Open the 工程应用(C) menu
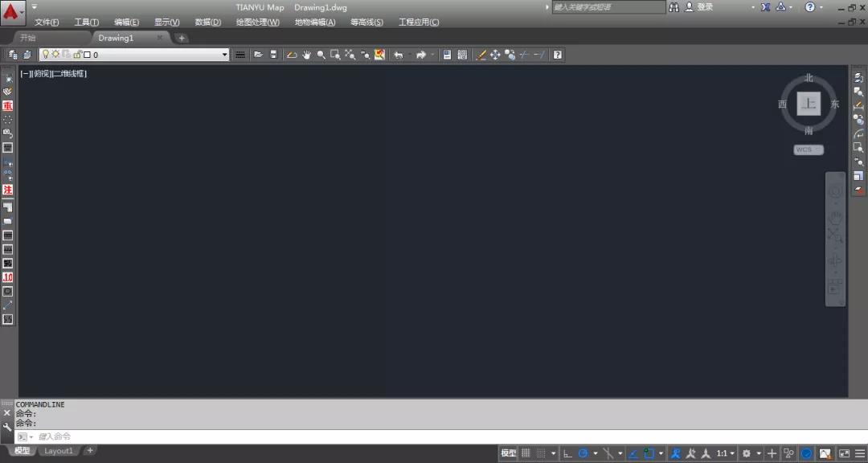Screen dimensions: 868x463 tap(419, 23)
